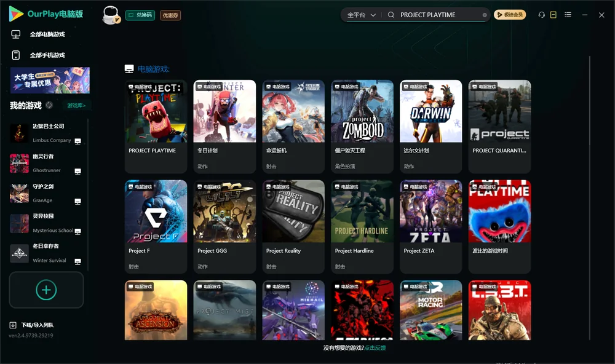Open the Project Zomboid 僵尸毁灭工程 cover
The image size is (615, 364).
point(362,111)
